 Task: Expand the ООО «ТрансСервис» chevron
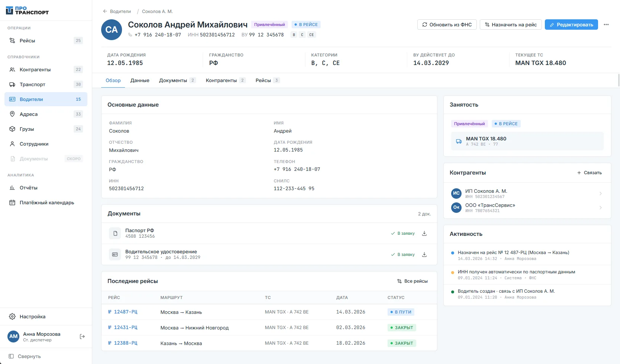click(600, 208)
